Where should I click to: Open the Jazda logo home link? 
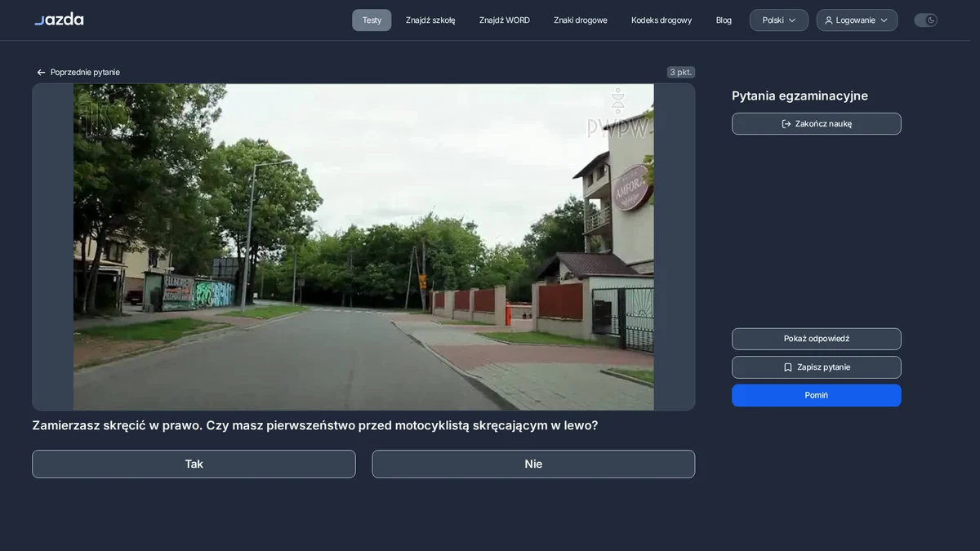click(x=59, y=20)
